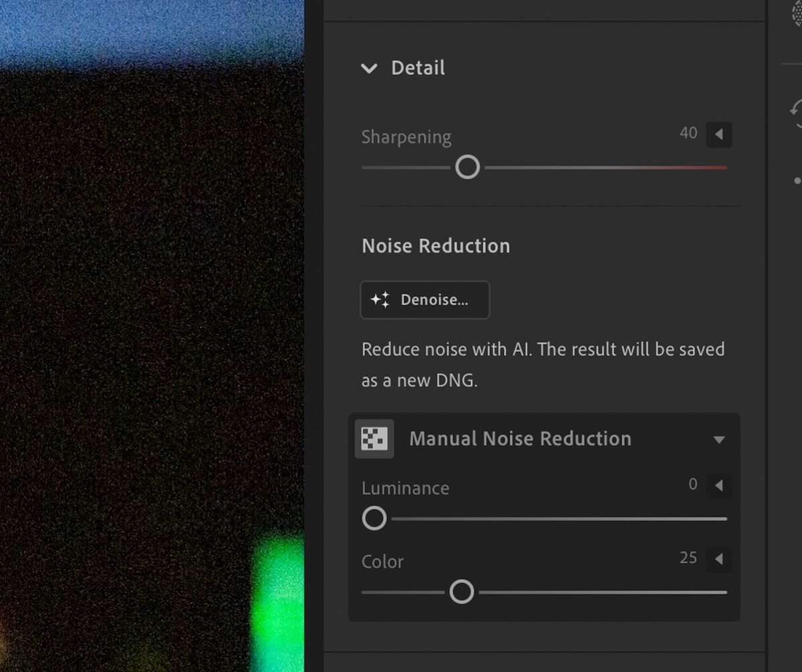Click the Color value showing 25
The width and height of the screenshot is (802, 672).
coord(688,558)
